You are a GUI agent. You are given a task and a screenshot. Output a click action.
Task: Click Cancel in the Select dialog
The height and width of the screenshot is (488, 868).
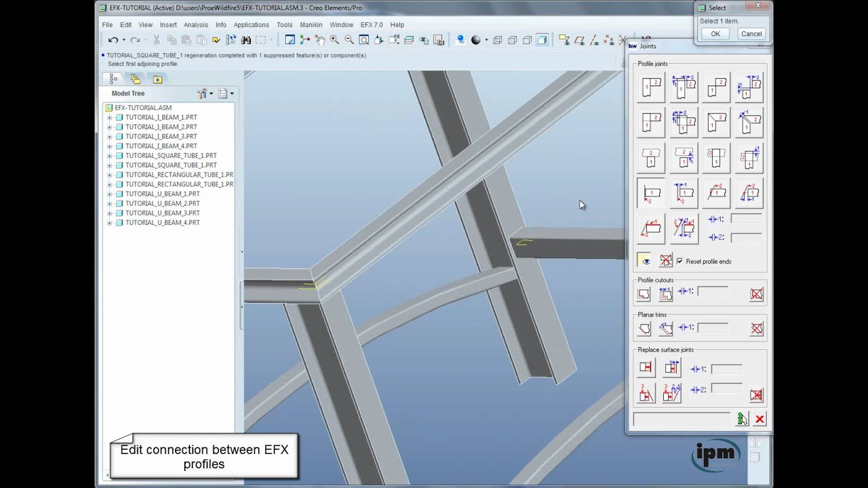pyautogui.click(x=751, y=34)
